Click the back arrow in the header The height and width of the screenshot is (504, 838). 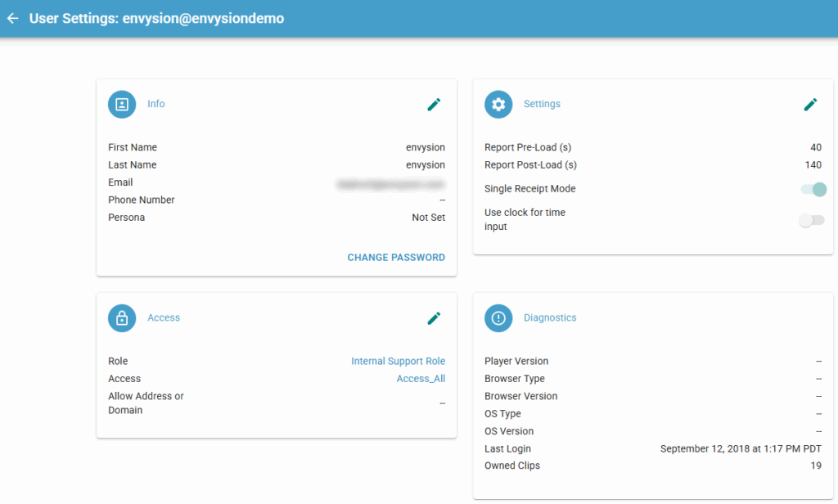click(12, 18)
